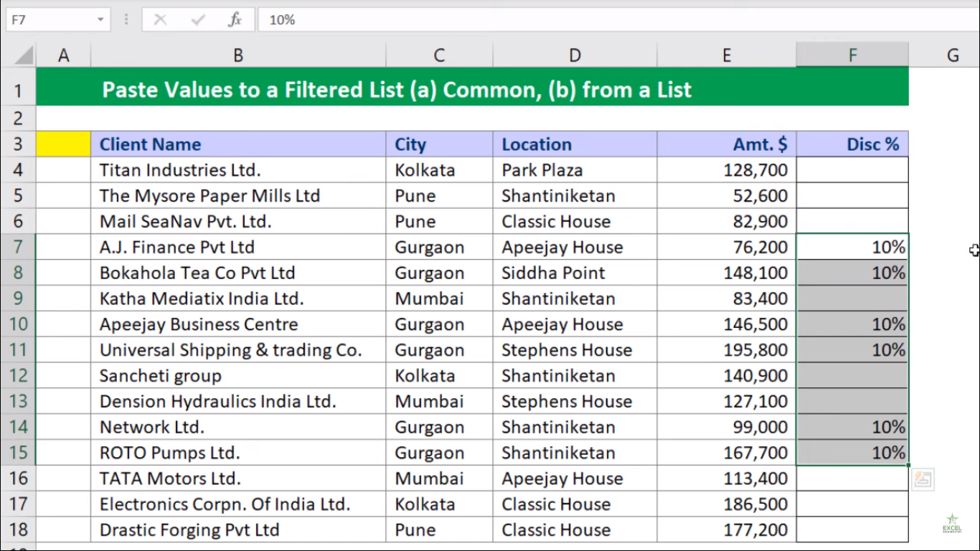Select column E header
980x551 pixels.
point(726,55)
